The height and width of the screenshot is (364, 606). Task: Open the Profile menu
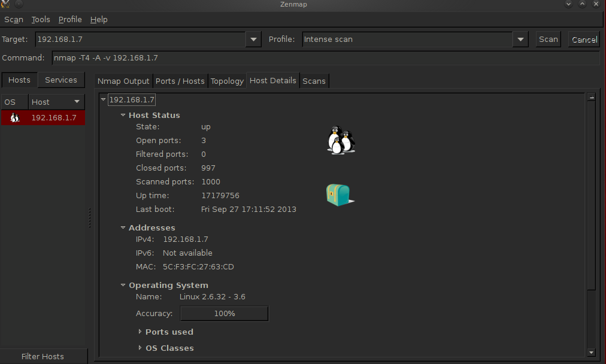tap(70, 20)
